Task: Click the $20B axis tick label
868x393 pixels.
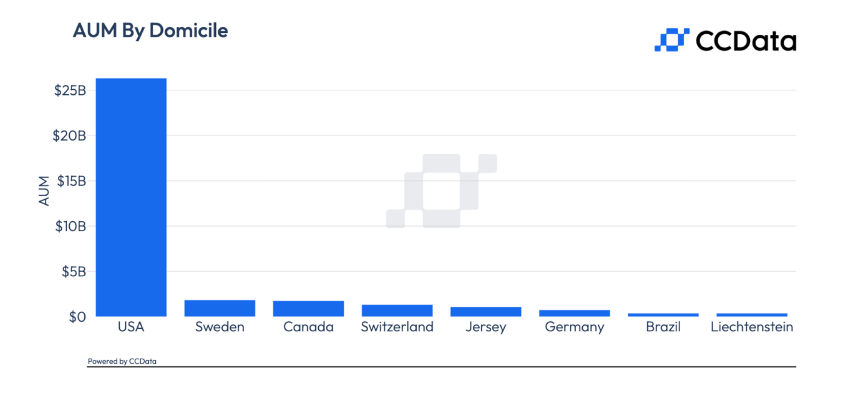Action: click(69, 135)
